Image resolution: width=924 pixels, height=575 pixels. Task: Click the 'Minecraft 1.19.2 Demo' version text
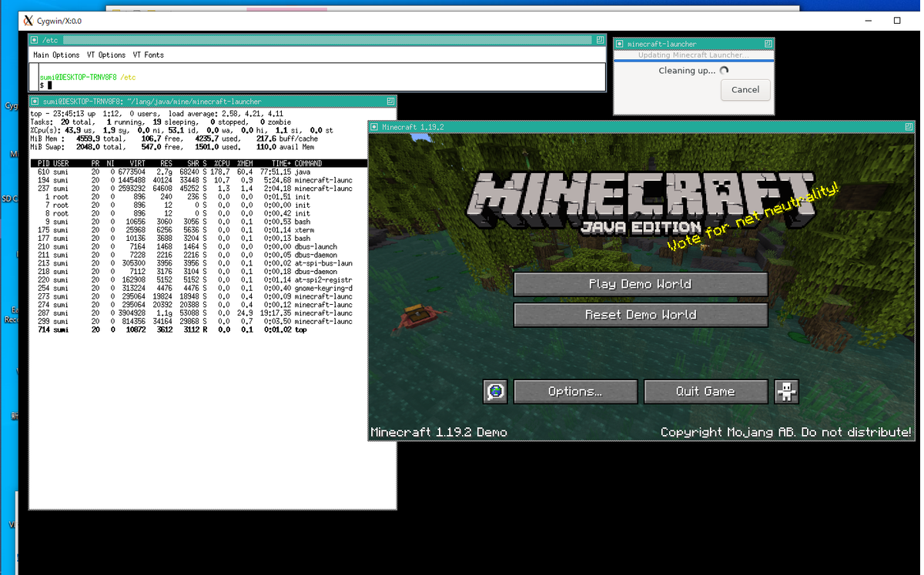(439, 432)
